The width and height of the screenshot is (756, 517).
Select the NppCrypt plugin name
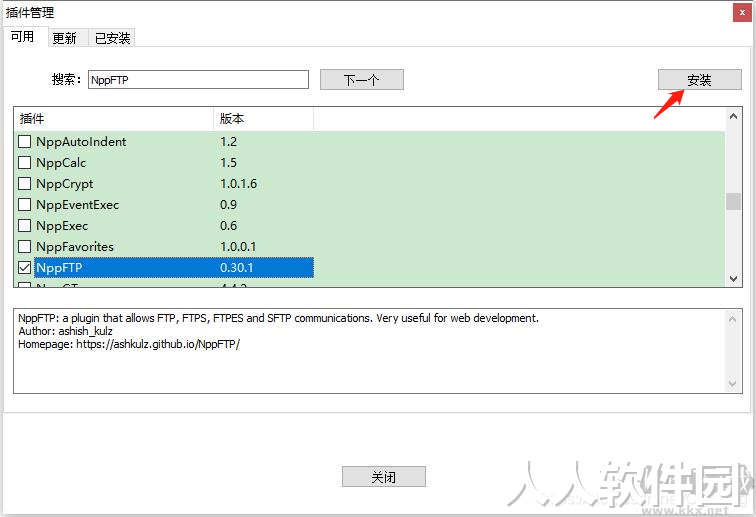point(65,184)
